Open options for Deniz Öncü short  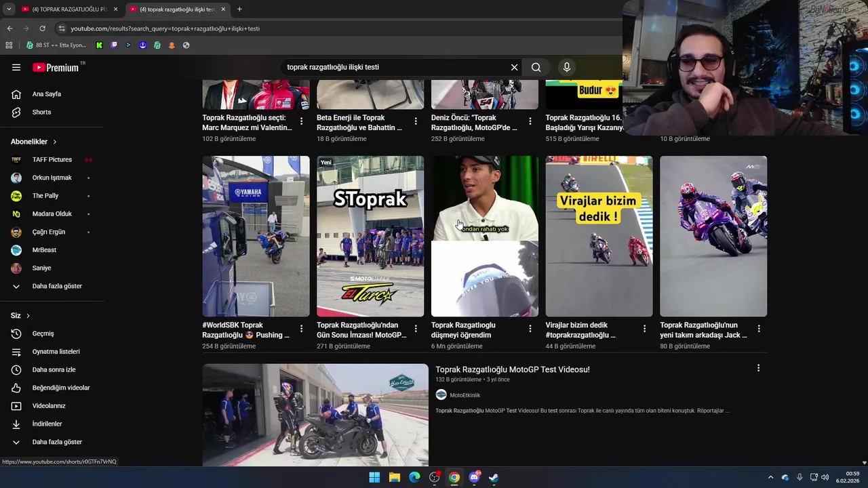point(530,121)
